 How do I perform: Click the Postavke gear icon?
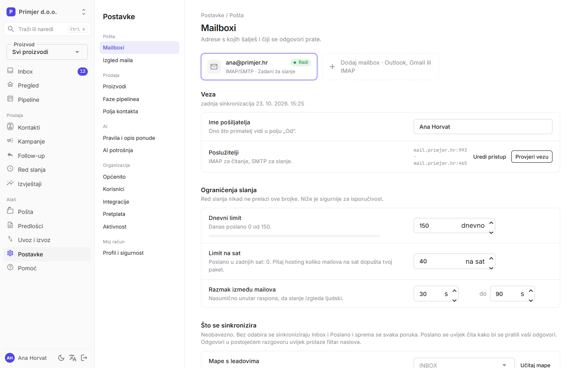click(10, 254)
